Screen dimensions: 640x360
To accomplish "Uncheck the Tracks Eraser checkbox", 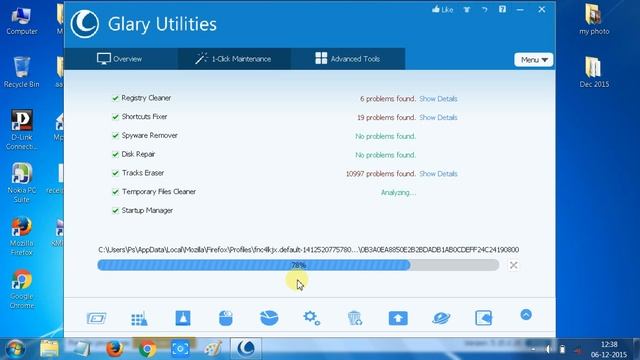I will [116, 173].
